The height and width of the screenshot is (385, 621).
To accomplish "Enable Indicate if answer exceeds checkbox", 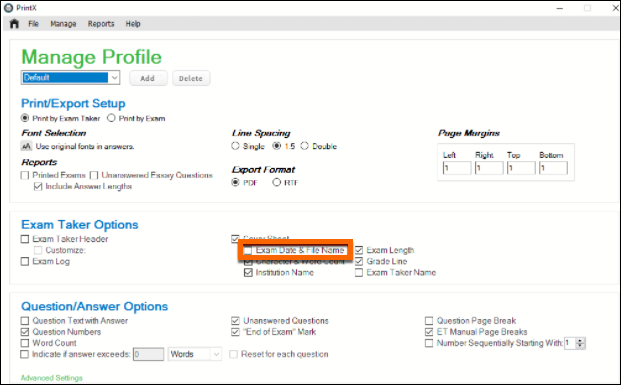I will [x=25, y=354].
